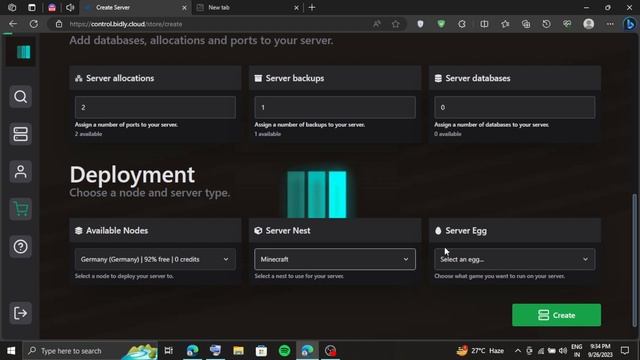Open the Bing sidebar icon
Screen dimensions: 640x360
[x=630, y=24]
